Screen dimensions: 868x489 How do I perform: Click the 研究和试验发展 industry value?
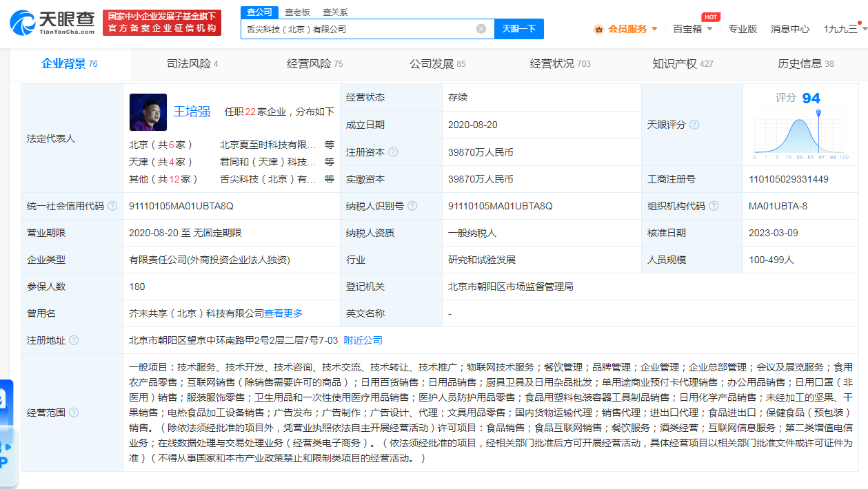(482, 260)
